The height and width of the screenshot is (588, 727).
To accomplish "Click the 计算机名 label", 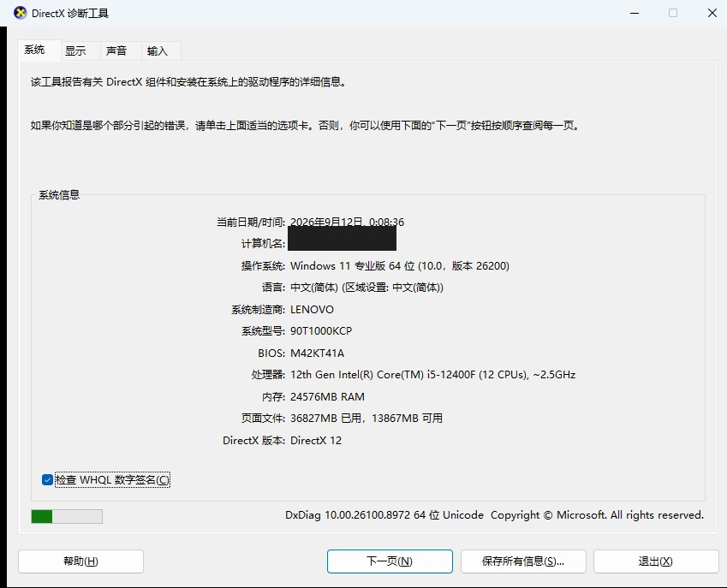I will coord(263,244).
